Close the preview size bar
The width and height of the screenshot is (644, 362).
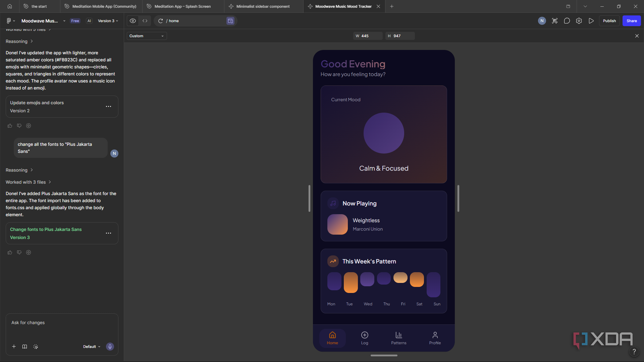pos(637,36)
